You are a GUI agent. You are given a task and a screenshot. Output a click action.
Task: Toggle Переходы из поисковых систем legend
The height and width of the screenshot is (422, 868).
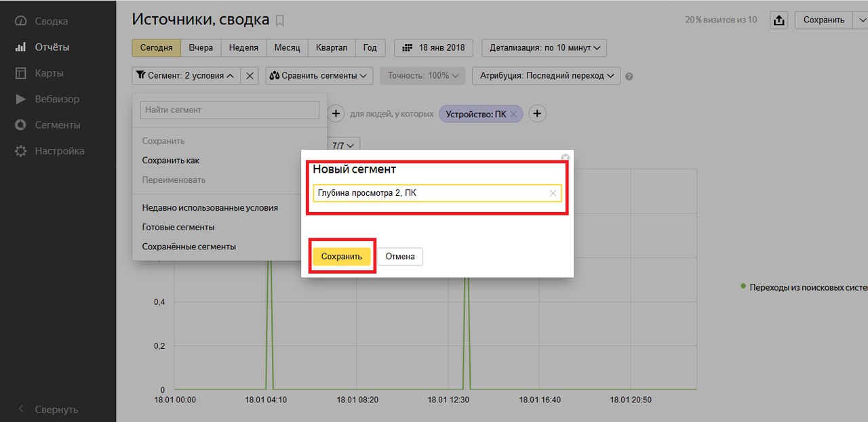click(x=804, y=287)
